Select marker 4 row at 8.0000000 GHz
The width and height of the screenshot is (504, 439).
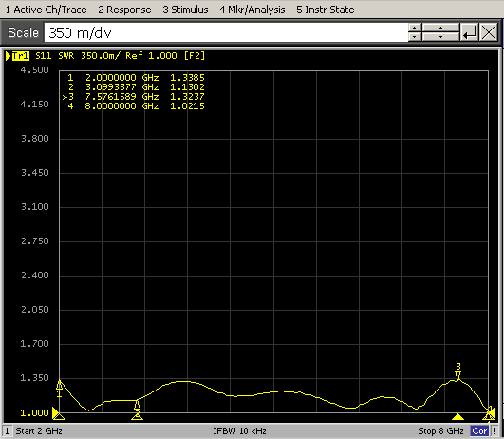coord(136,105)
